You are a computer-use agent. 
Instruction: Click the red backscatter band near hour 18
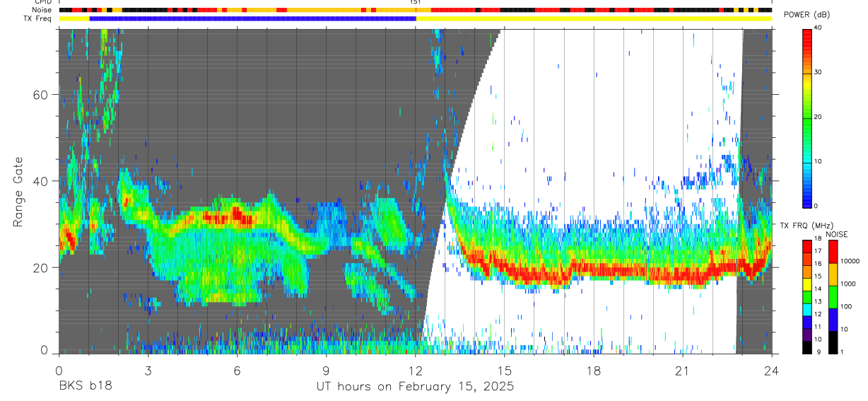click(594, 270)
